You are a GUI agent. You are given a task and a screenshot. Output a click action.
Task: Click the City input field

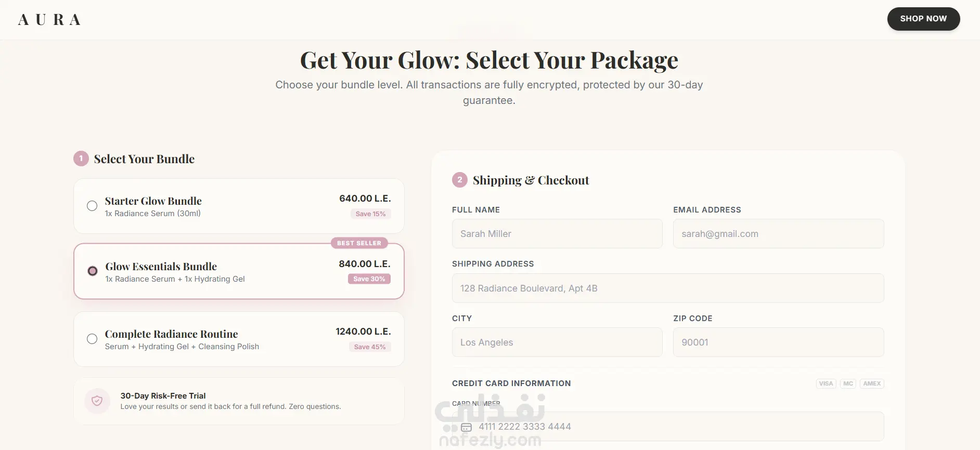pyautogui.click(x=557, y=342)
